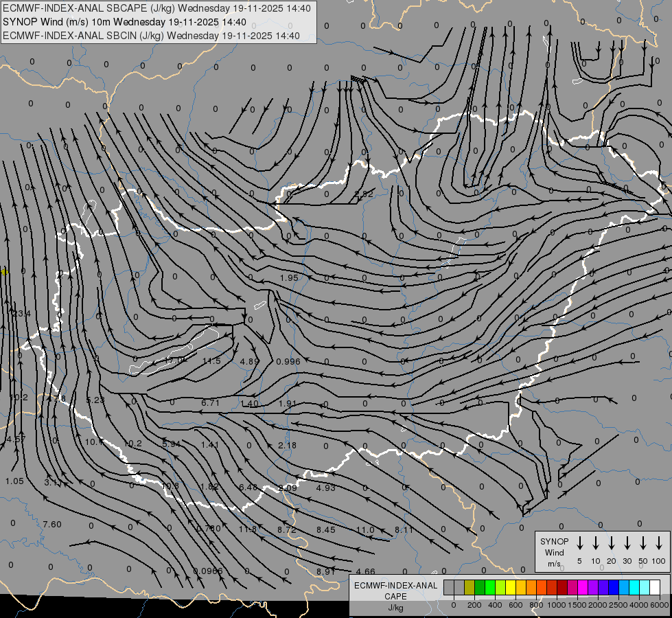
Task: Click the CAPE value 11.5 on map
Action: (211, 360)
